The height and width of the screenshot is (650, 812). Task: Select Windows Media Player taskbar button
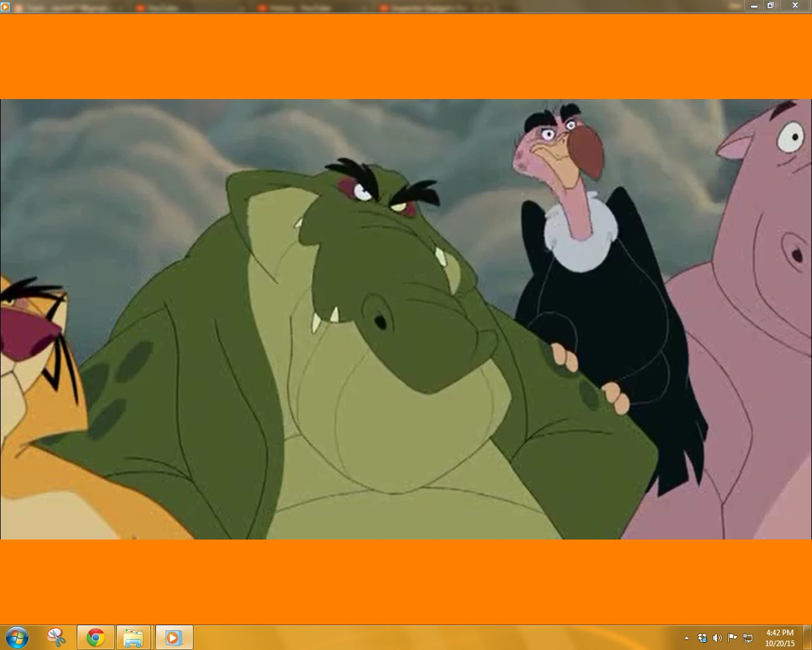click(173, 637)
